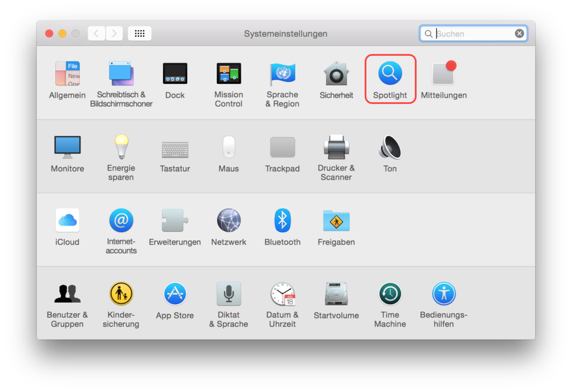Image resolution: width=572 pixels, height=392 pixels.
Task: Clear the search field with X button
Action: [519, 34]
